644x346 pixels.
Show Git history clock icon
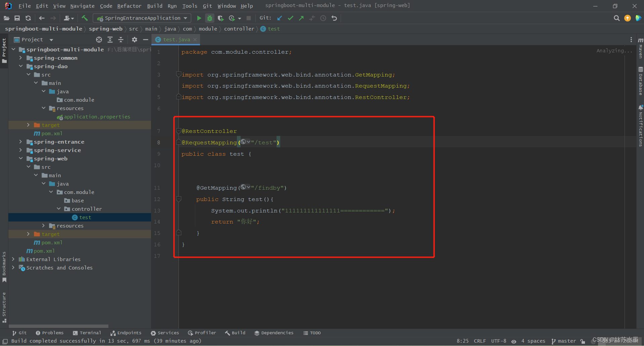[x=323, y=18]
